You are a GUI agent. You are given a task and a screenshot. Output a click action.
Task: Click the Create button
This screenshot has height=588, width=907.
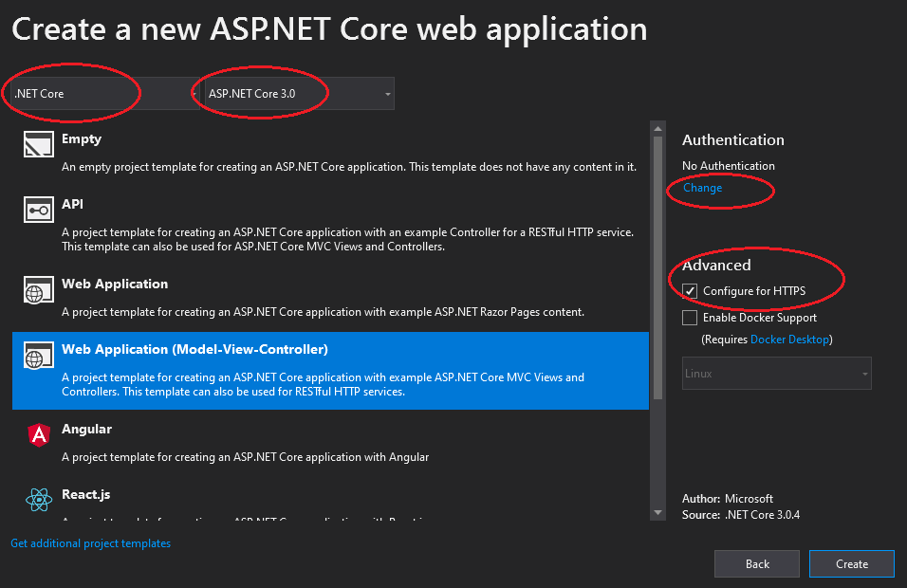pyautogui.click(x=851, y=564)
